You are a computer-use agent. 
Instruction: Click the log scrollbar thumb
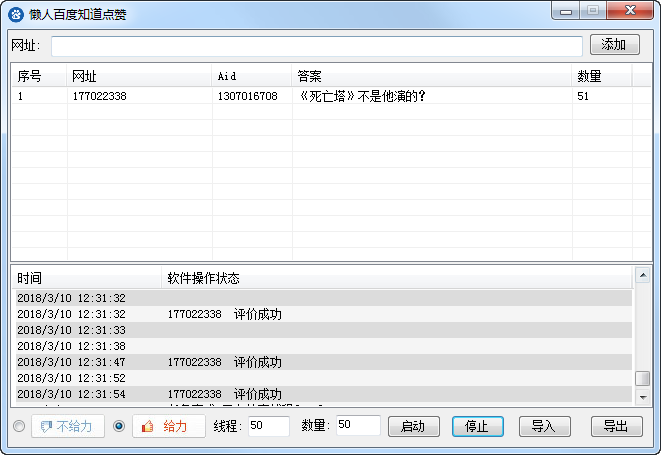click(x=642, y=378)
